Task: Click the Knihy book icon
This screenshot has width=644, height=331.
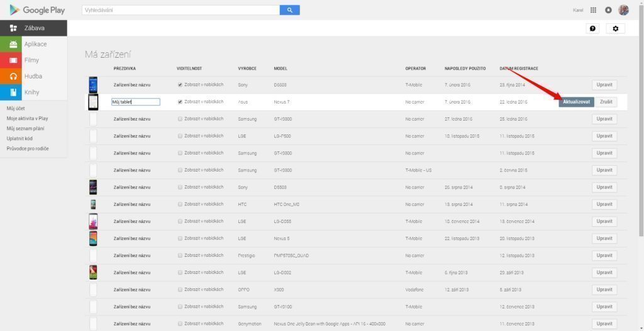Action: 13,92
